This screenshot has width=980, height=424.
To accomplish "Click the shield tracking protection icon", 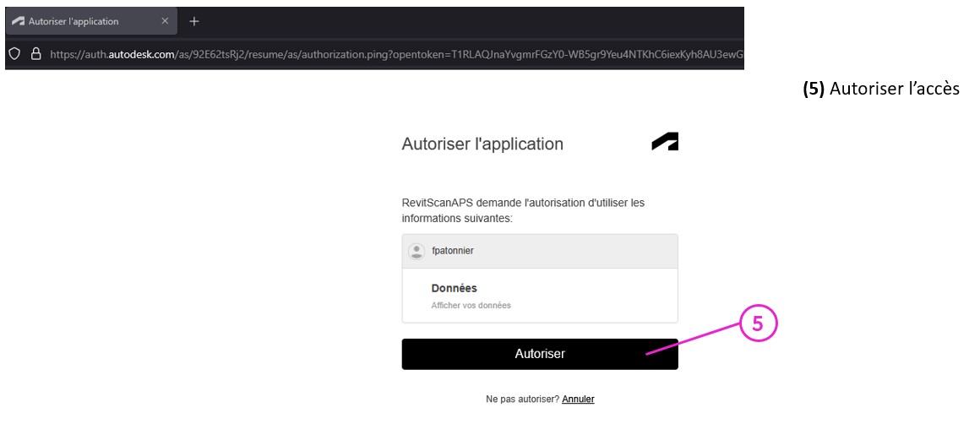I will 14,53.
